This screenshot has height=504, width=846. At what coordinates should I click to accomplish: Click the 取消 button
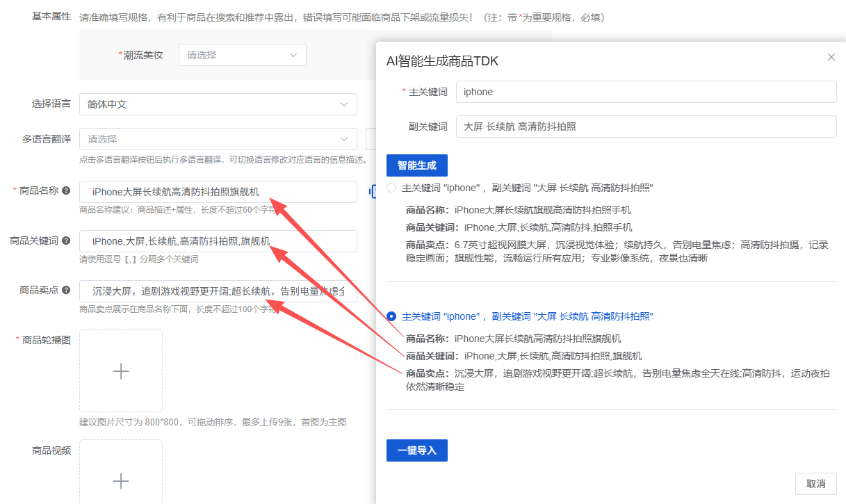coord(816,484)
